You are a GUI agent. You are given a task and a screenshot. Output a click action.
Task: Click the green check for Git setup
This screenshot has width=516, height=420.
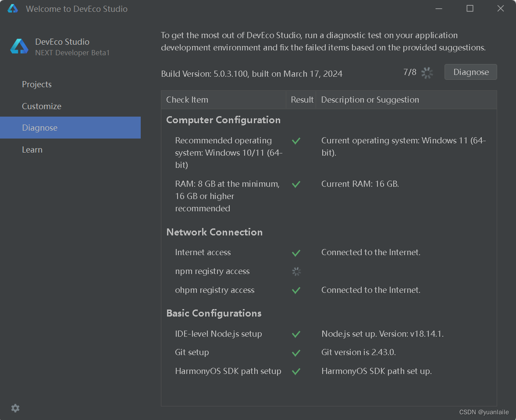296,353
